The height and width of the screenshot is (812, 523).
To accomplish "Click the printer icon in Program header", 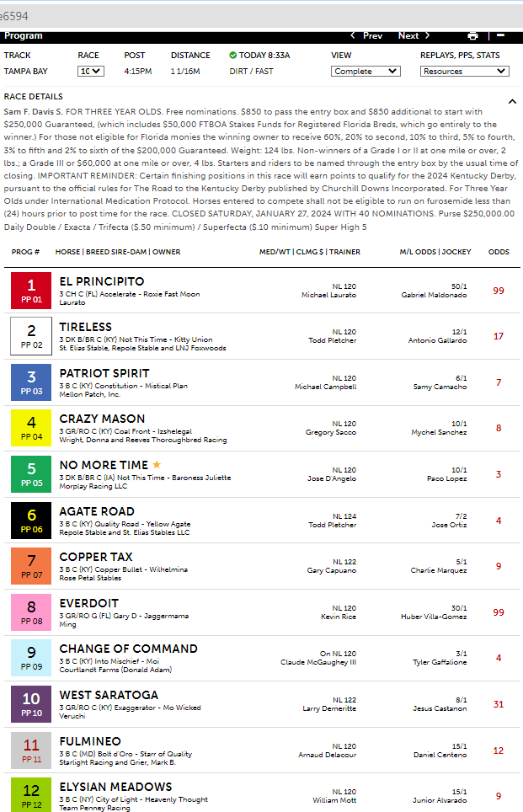I will 472,36.
